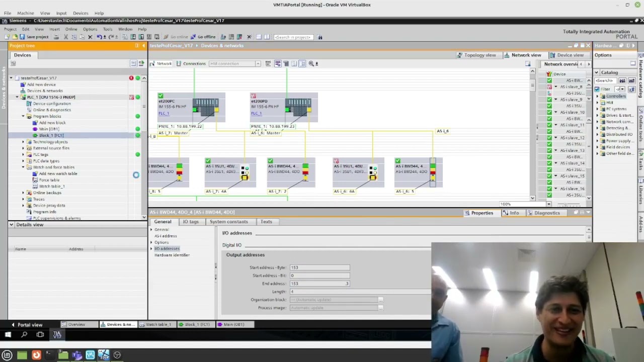644x362 pixels.
Task: Click the et200PD IM 155-6 device
Action: (x=283, y=108)
